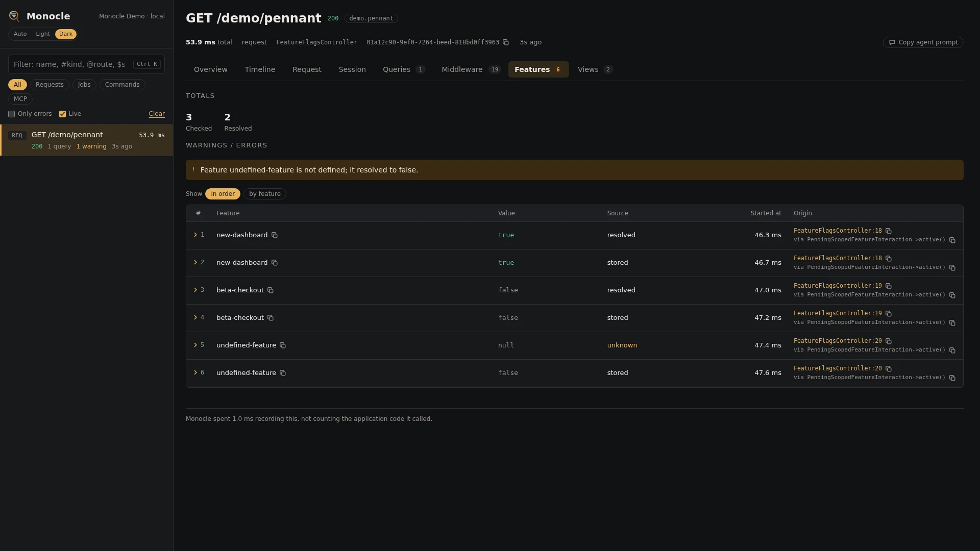Filter list by Commands
The image size is (980, 551).
coord(122,85)
